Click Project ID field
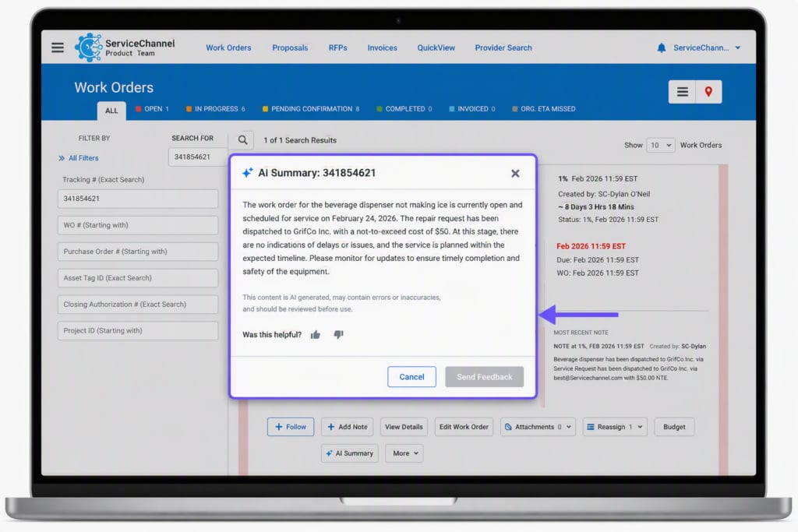This screenshot has width=798, height=532. [138, 331]
